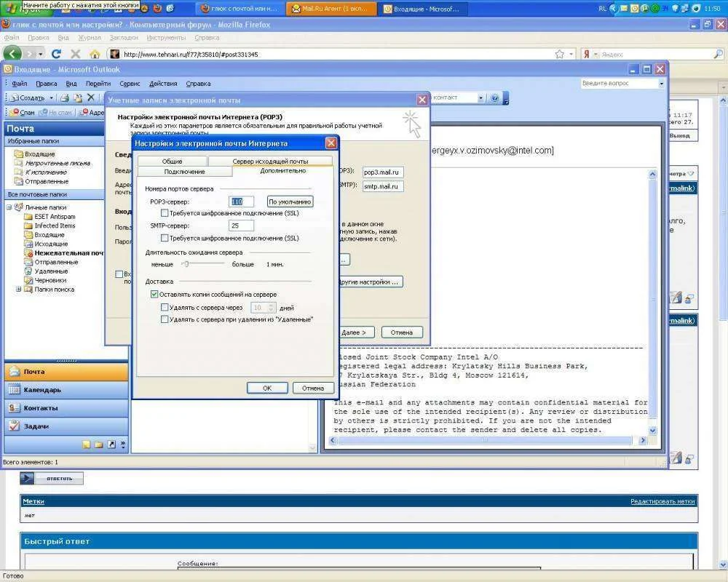
Task: Expand the 'Папки поиска' tree node
Action: point(18,290)
